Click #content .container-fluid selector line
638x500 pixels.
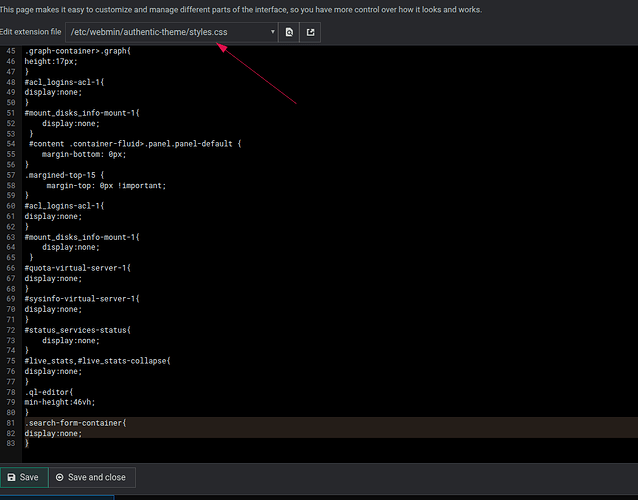click(x=135, y=143)
